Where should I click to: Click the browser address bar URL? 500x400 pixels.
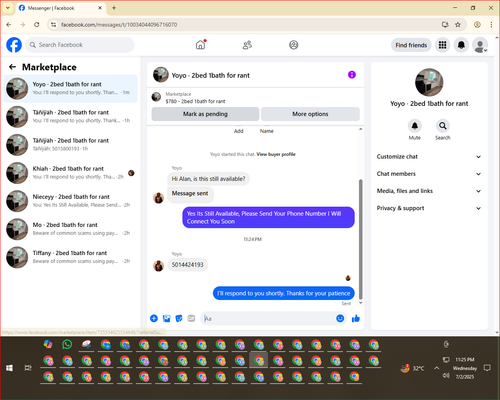119,25
